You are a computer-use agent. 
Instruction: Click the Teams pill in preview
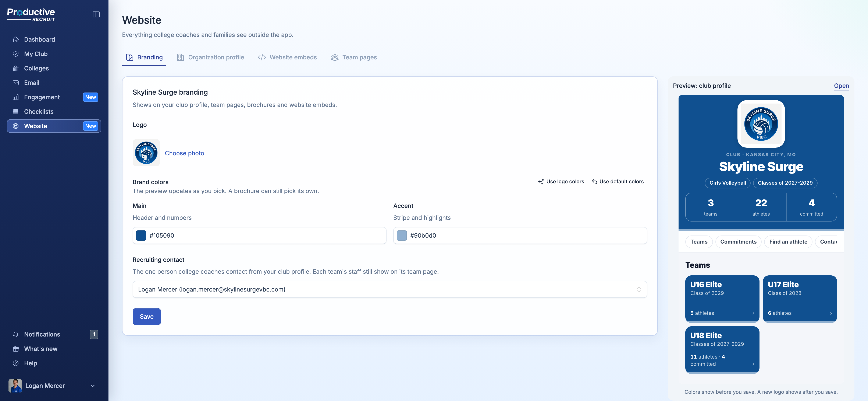pyautogui.click(x=699, y=242)
